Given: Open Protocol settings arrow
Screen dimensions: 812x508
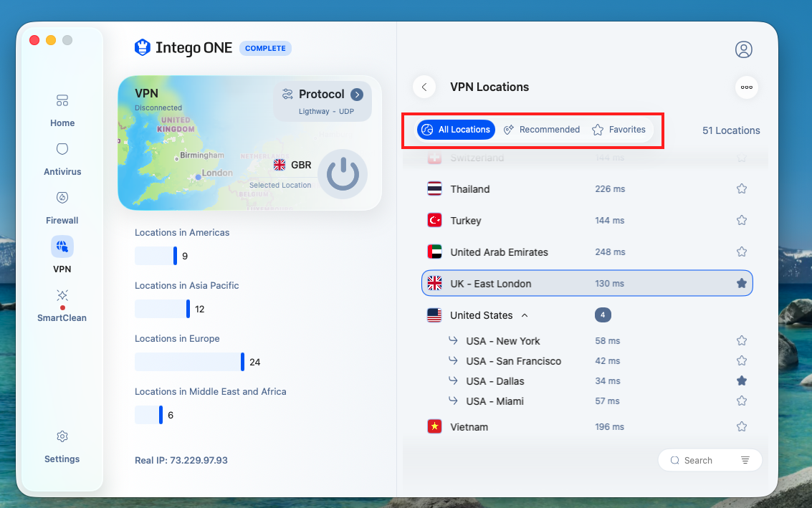Looking at the screenshot, I should point(357,95).
